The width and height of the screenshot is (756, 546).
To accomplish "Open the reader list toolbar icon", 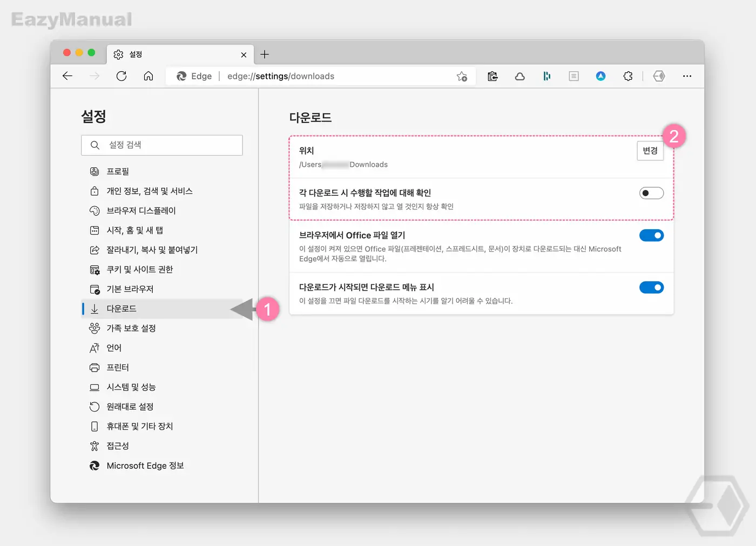I will tap(573, 76).
